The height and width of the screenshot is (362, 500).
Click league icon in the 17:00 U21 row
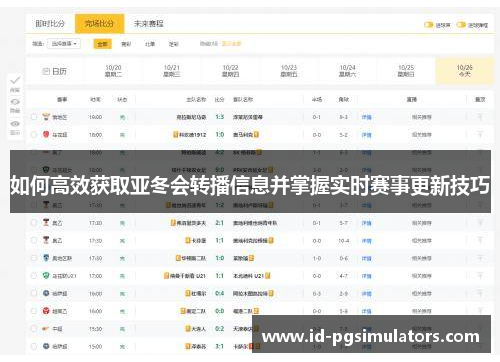[46, 275]
